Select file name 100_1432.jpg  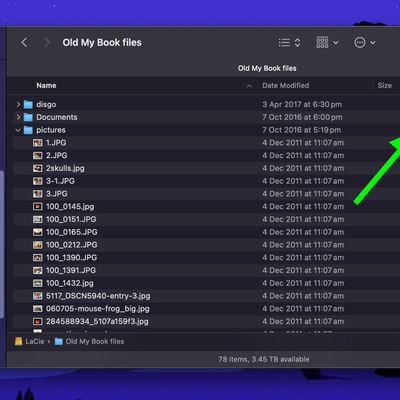(70, 283)
